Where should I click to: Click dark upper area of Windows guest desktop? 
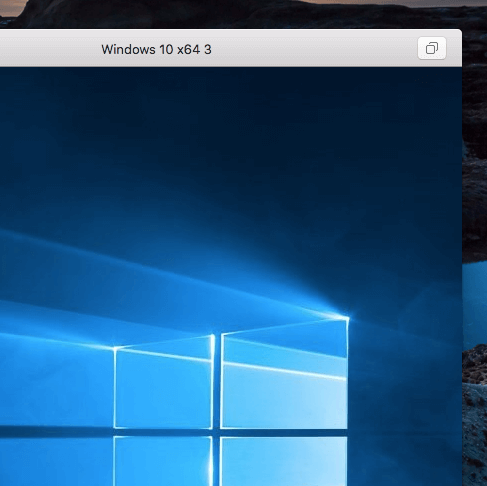click(233, 127)
